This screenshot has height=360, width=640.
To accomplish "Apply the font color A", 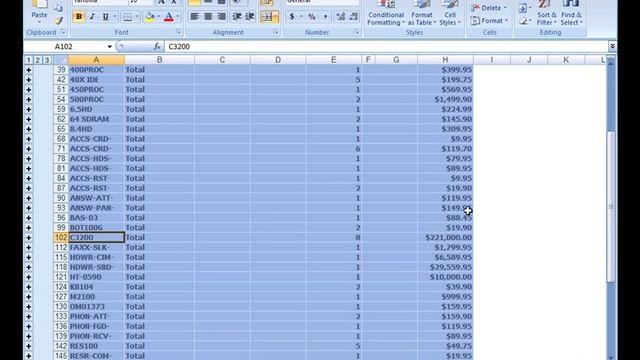I will pos(169,17).
